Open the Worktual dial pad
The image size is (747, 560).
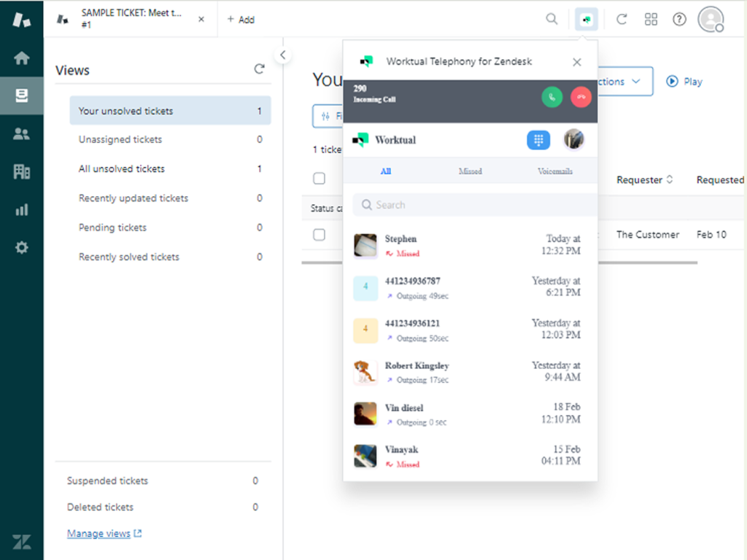point(538,140)
